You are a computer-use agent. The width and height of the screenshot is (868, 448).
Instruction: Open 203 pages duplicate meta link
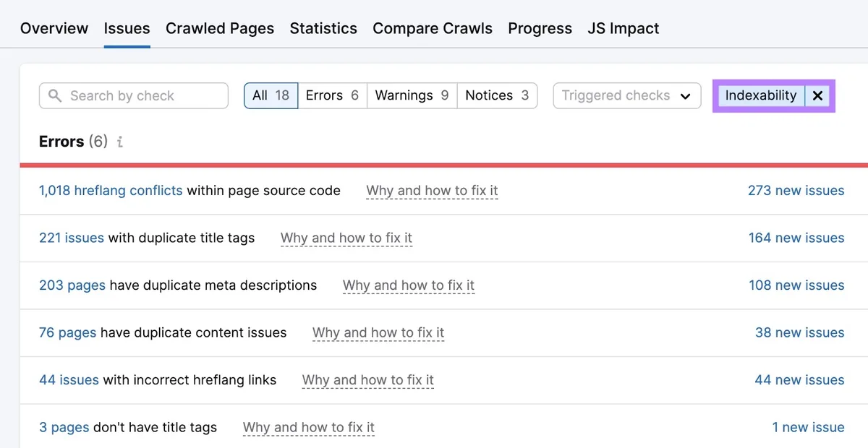click(x=72, y=285)
